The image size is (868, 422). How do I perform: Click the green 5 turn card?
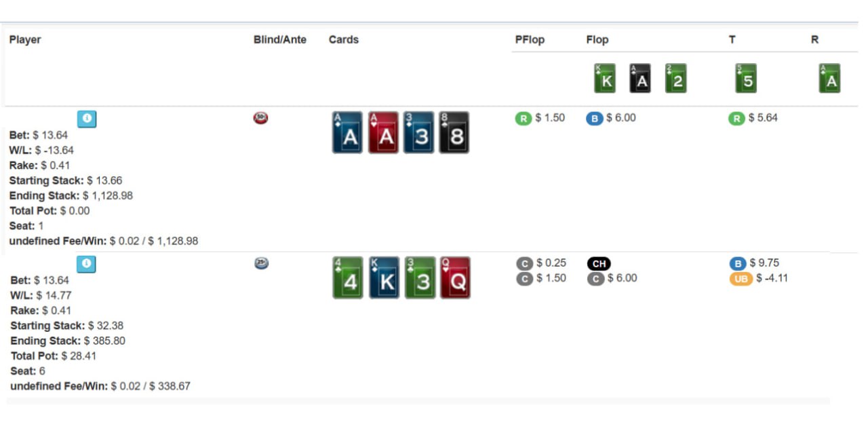[x=746, y=78]
